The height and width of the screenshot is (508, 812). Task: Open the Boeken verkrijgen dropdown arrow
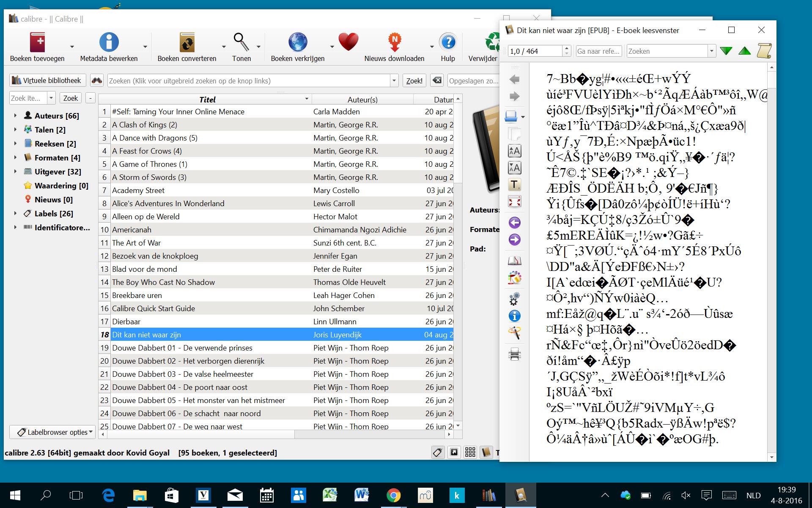click(x=332, y=47)
